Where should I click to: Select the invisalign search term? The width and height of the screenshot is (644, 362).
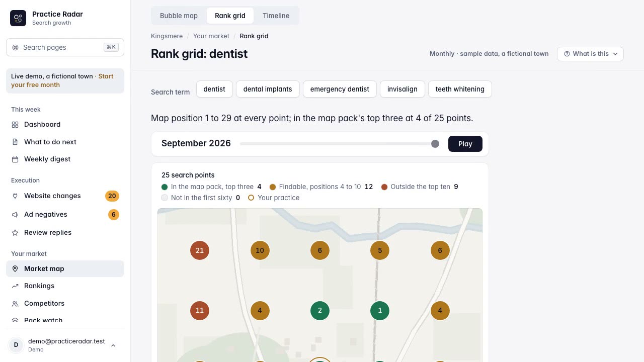(x=403, y=89)
